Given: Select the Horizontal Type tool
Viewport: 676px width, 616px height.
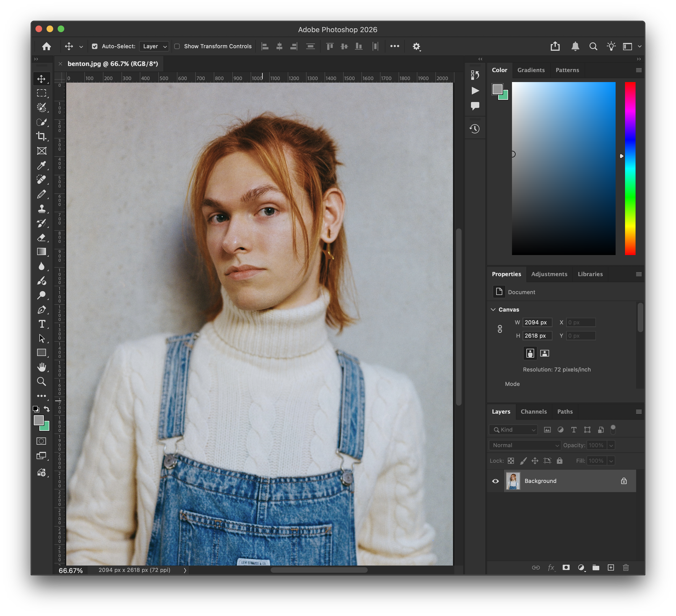Looking at the screenshot, I should pyautogui.click(x=42, y=324).
